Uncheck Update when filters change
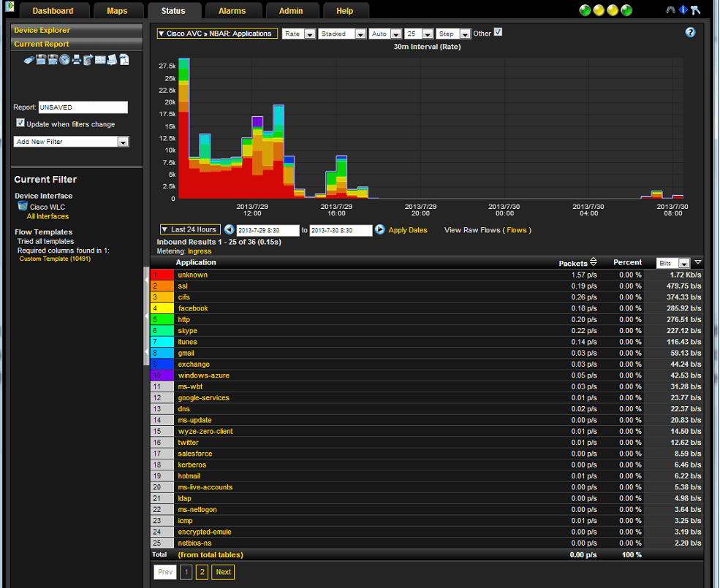Viewport: 720px width, 588px height. (20, 123)
